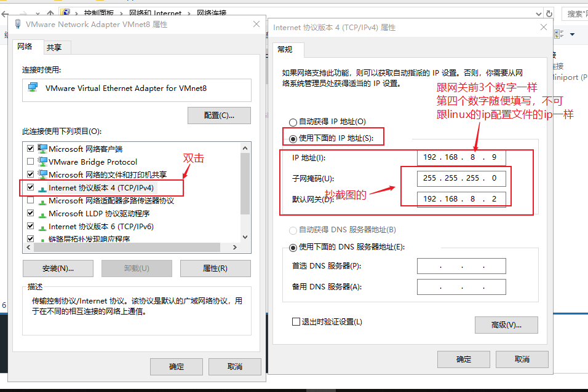This screenshot has width=588, height=392.
Task: Switch to the 共享 tab
Action: pos(55,47)
